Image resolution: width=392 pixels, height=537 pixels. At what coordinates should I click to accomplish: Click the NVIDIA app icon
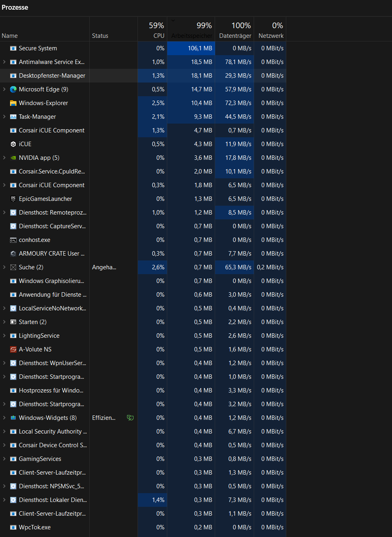point(13,158)
